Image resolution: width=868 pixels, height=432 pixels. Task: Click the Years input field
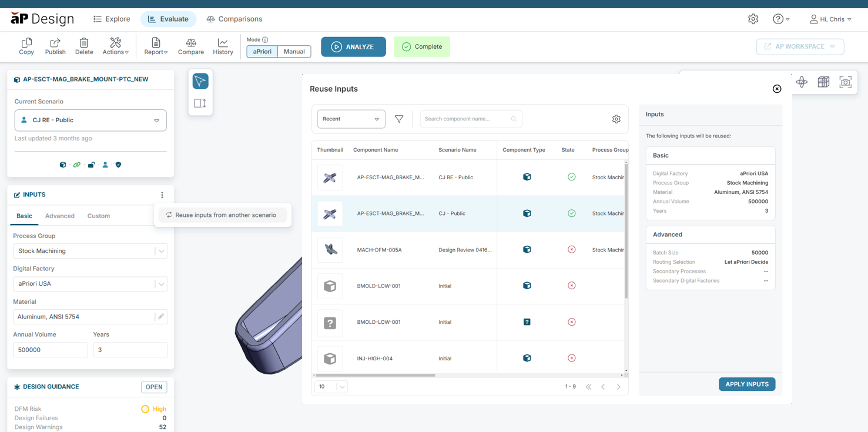click(130, 350)
